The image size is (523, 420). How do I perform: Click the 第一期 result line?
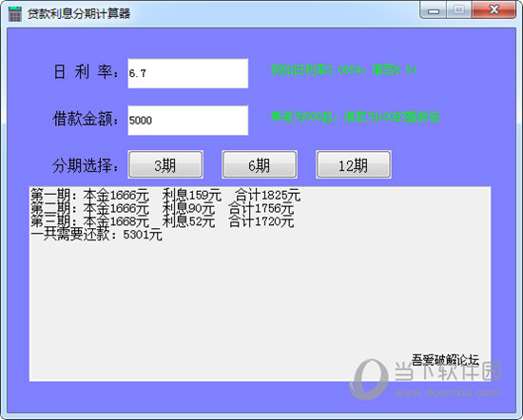(165, 196)
